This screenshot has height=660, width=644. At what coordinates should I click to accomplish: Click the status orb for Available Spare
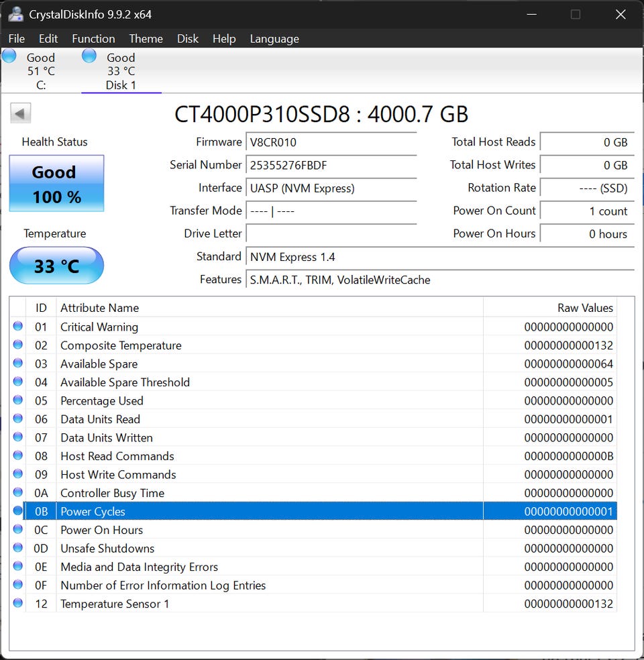click(17, 363)
